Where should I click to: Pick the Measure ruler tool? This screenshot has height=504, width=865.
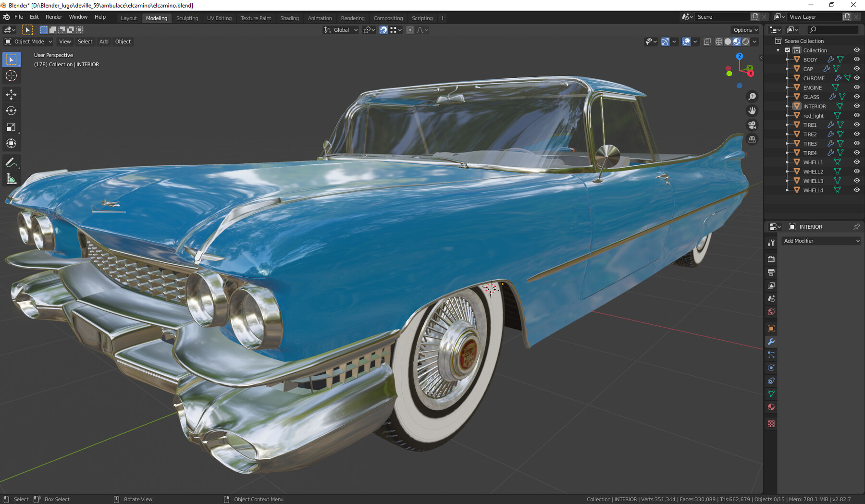click(11, 179)
